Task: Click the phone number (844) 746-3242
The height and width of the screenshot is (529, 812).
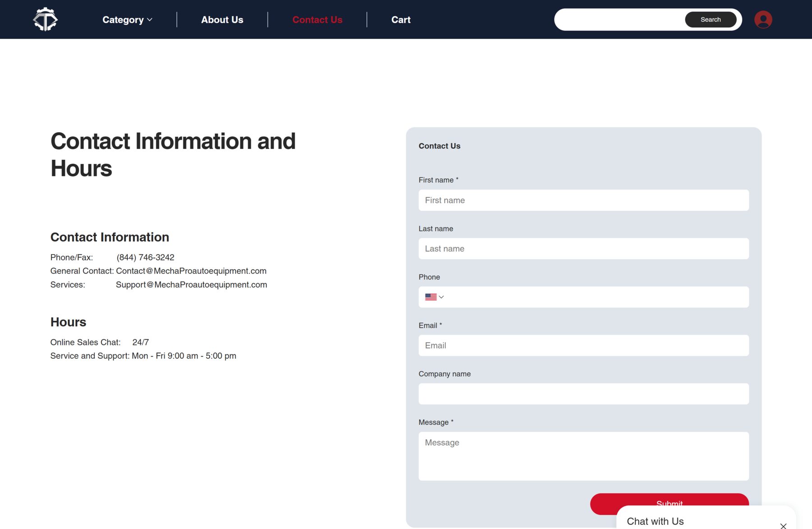Action: 145,257
